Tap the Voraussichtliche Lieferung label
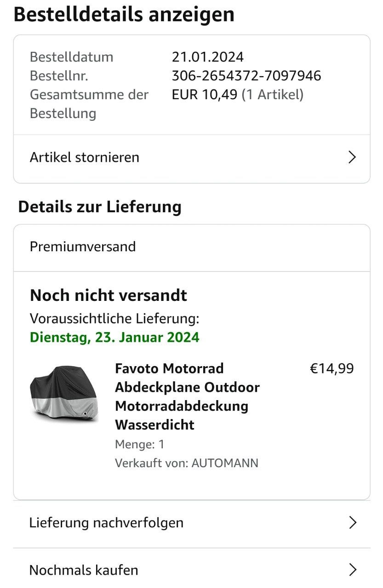Image resolution: width=383 pixels, height=588 pixels. pyautogui.click(x=114, y=318)
